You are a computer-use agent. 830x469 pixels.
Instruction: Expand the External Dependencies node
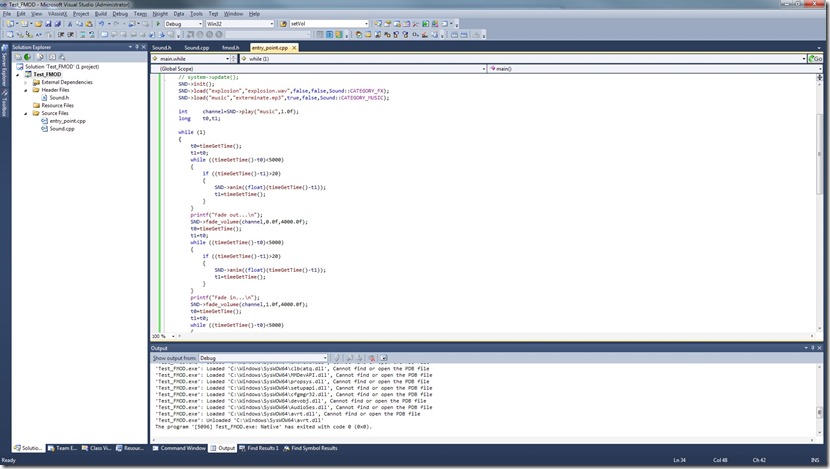[26, 83]
